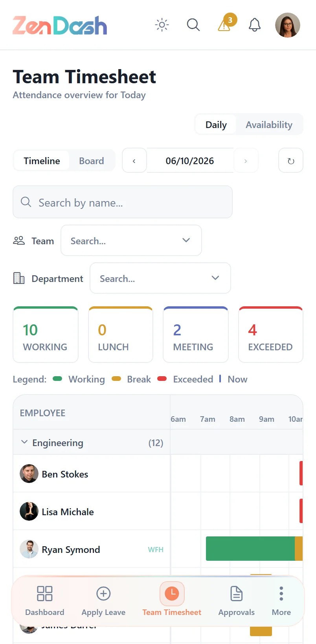This screenshot has height=644, width=316.
Task: Go to next date arrow
Action: 246,161
